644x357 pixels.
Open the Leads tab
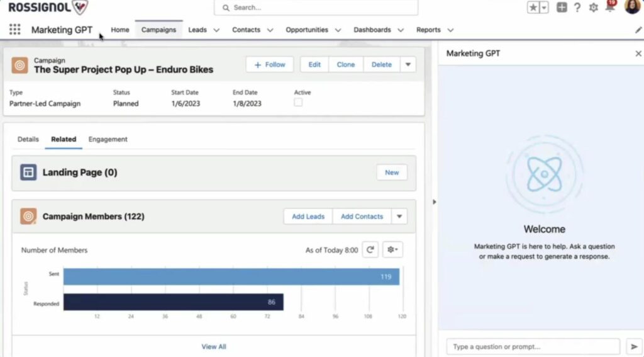coord(197,30)
